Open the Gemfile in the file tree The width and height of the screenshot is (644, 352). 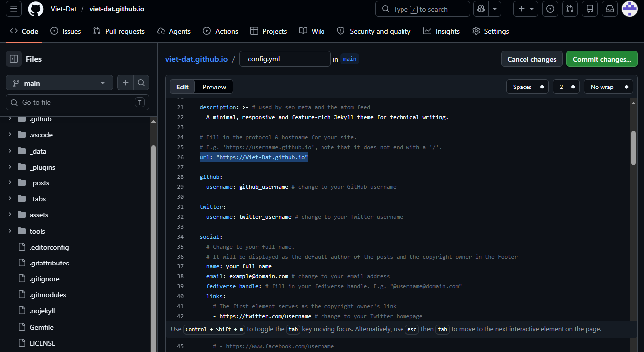pos(42,327)
